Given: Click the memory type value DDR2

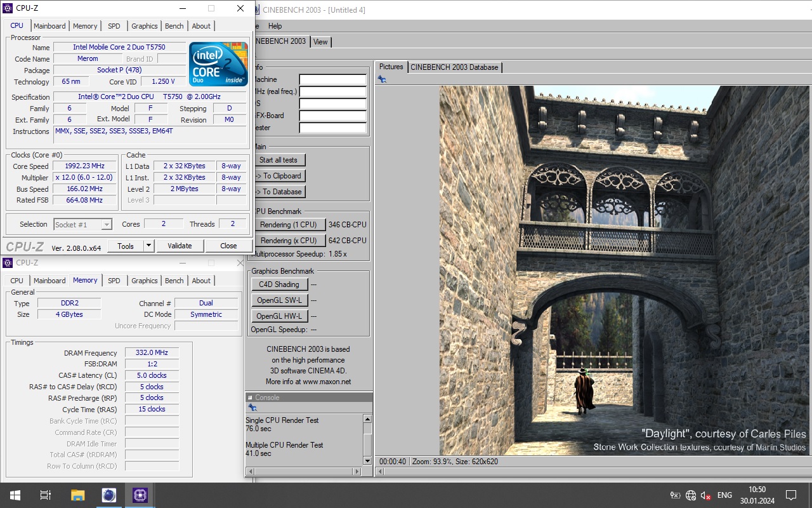Looking at the screenshot, I should click(69, 304).
